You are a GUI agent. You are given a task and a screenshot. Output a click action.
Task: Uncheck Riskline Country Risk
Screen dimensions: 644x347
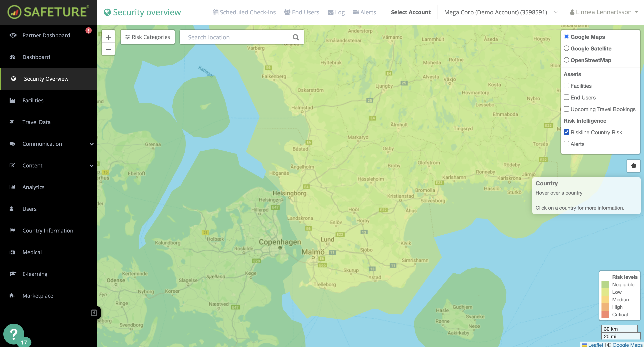point(566,132)
